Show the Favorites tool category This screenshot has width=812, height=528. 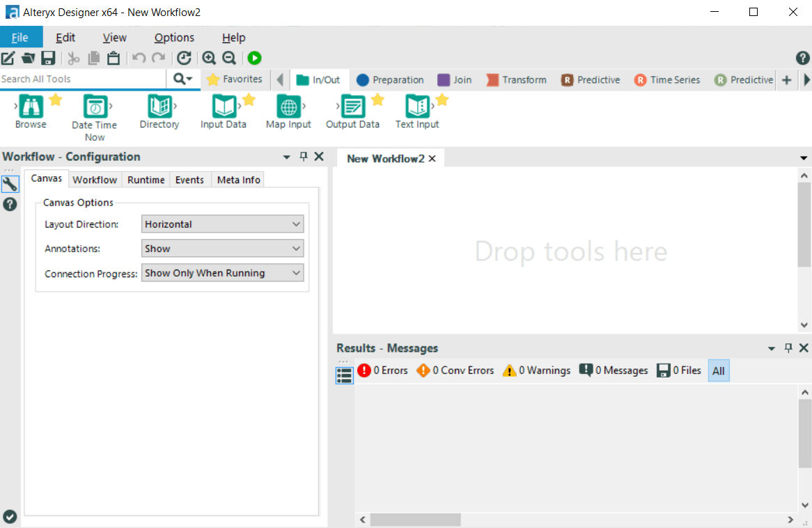[235, 79]
